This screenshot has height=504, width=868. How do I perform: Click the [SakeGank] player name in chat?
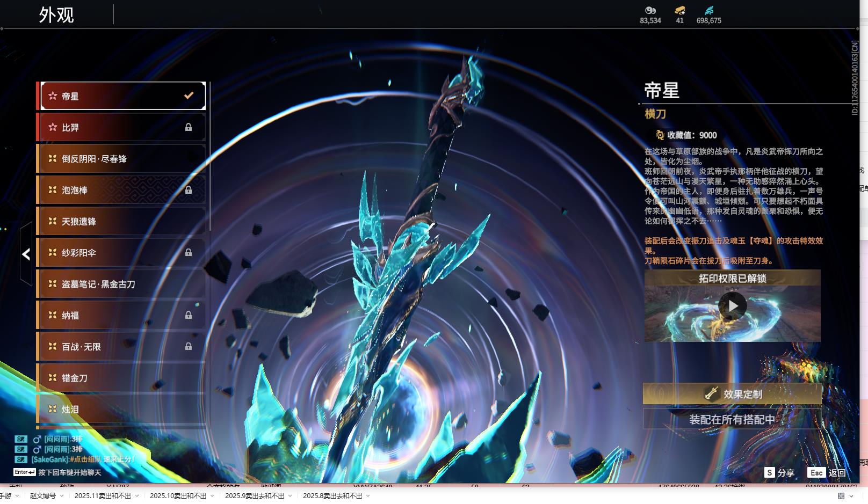click(50, 459)
